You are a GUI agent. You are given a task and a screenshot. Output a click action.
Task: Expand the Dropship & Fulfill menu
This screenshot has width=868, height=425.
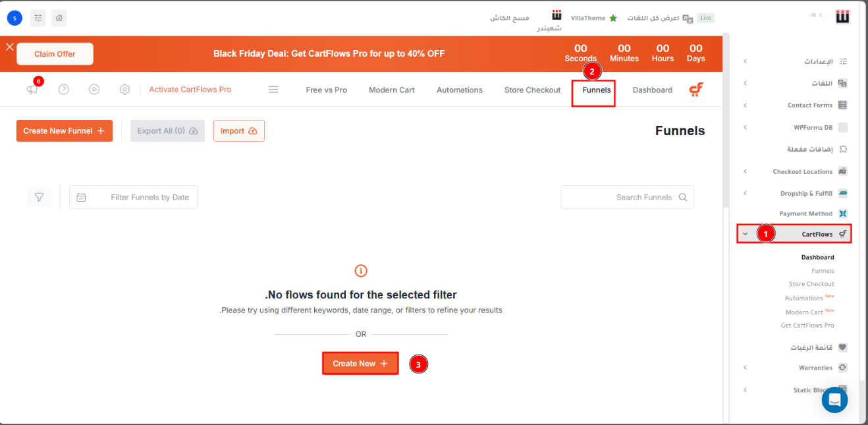(x=745, y=194)
